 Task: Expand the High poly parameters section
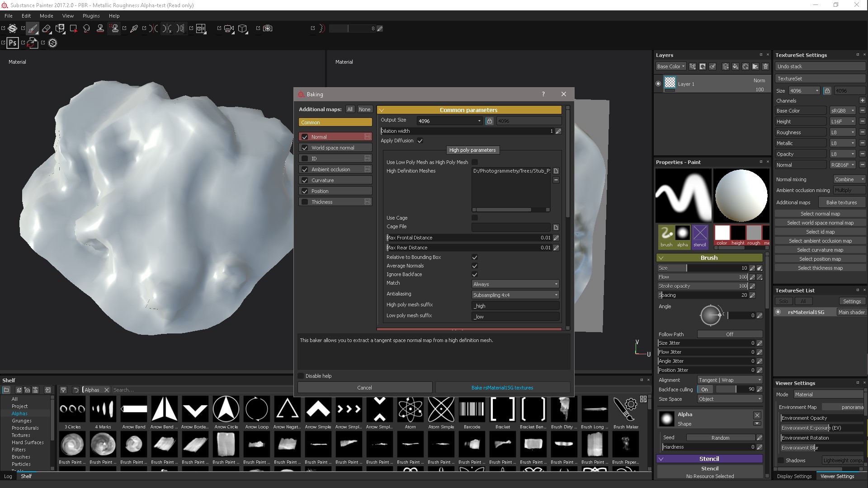click(471, 150)
